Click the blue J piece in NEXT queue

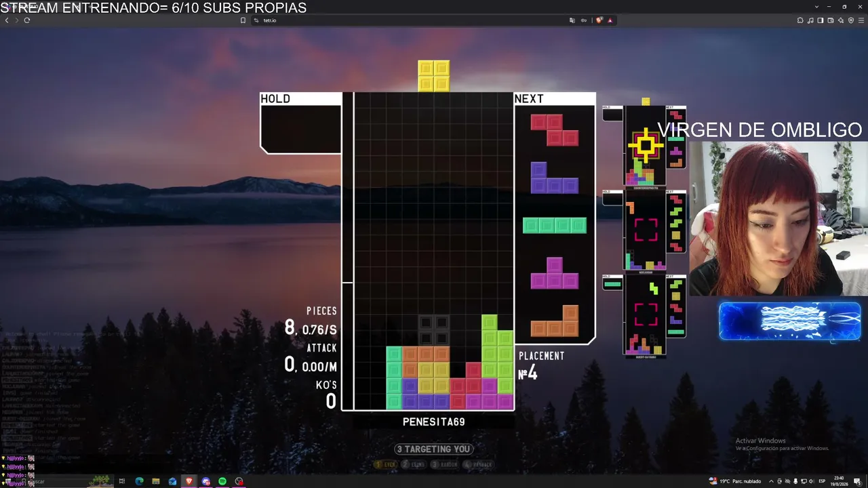point(555,178)
